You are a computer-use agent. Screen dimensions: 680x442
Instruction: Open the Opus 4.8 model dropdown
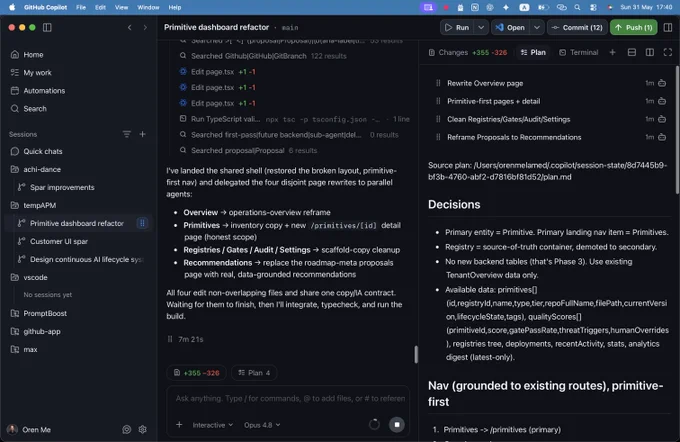coord(262,425)
